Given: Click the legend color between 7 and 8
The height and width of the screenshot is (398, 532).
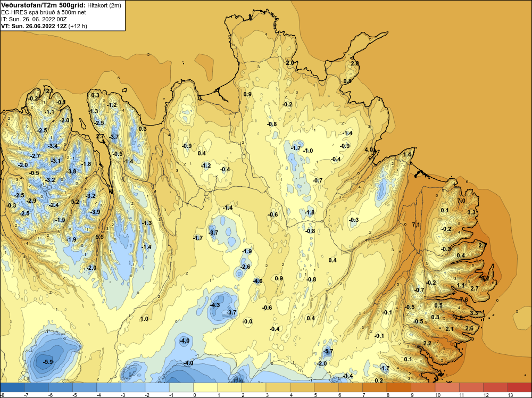Looking at the screenshot, I should click(x=374, y=387).
